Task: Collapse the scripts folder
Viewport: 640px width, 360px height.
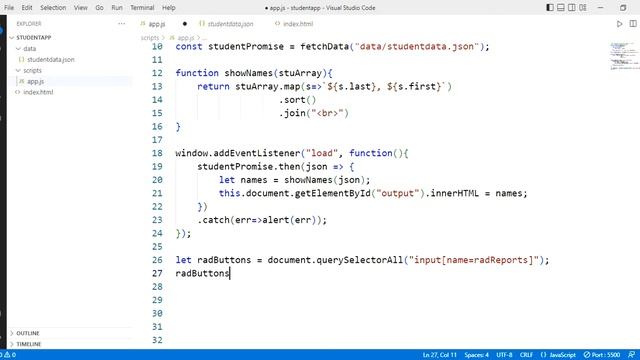Action: pos(32,70)
